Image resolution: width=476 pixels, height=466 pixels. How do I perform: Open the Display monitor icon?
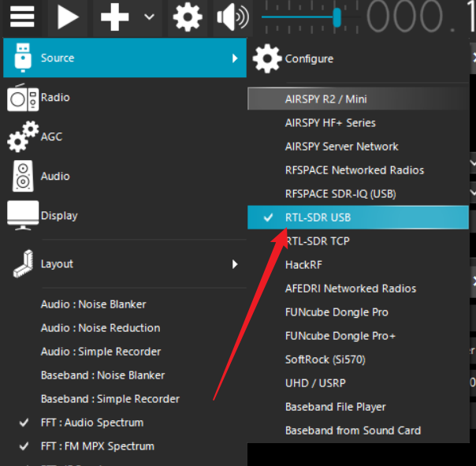[22, 216]
